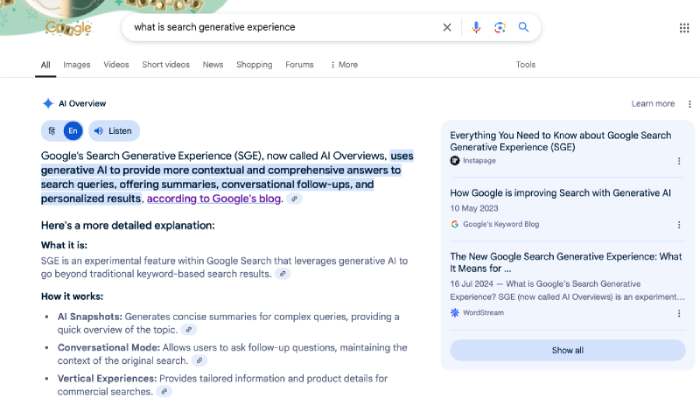Click source link icon after Vertical Experiences item
700x405 pixels.
tap(164, 392)
